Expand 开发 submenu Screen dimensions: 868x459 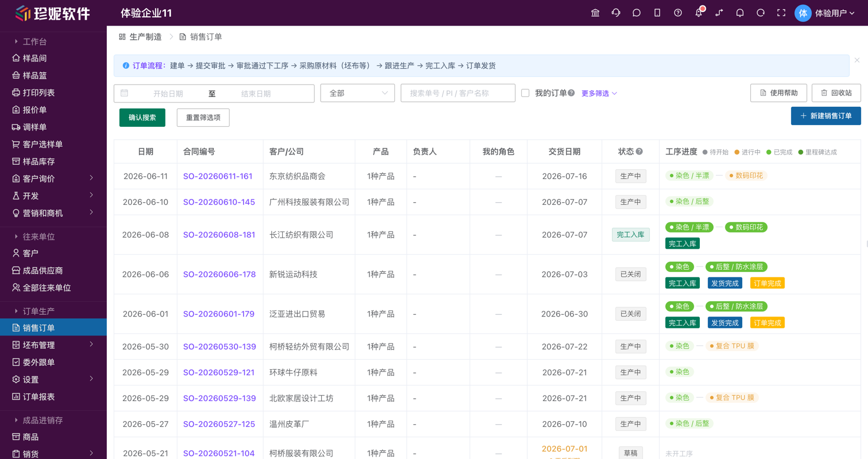coord(91,195)
